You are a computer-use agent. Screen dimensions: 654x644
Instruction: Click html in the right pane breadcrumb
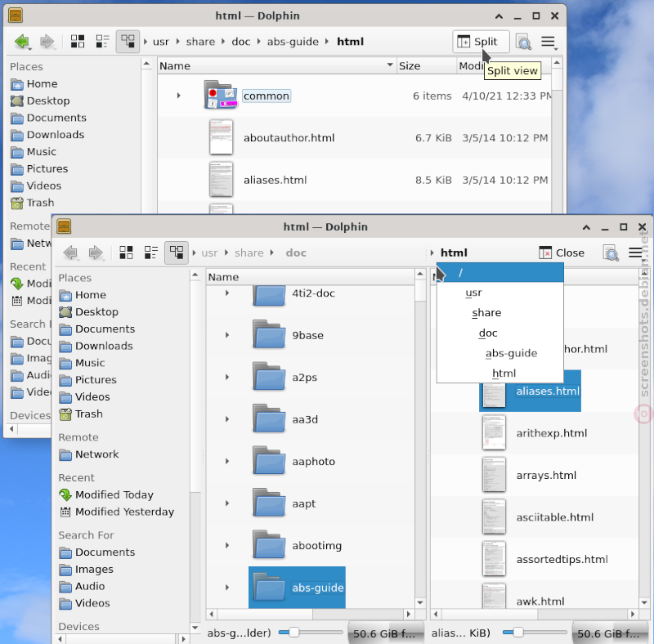[454, 253]
